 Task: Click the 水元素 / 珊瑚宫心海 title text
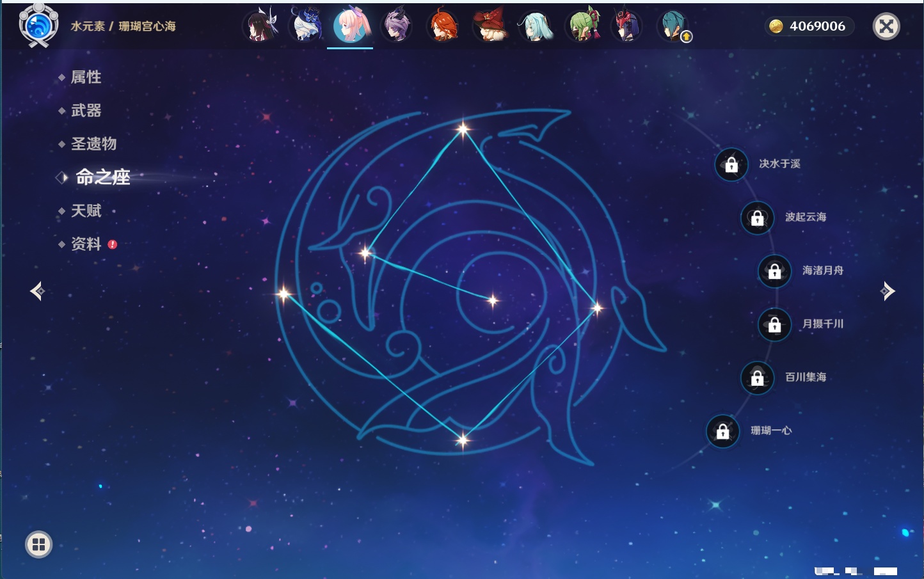(123, 26)
